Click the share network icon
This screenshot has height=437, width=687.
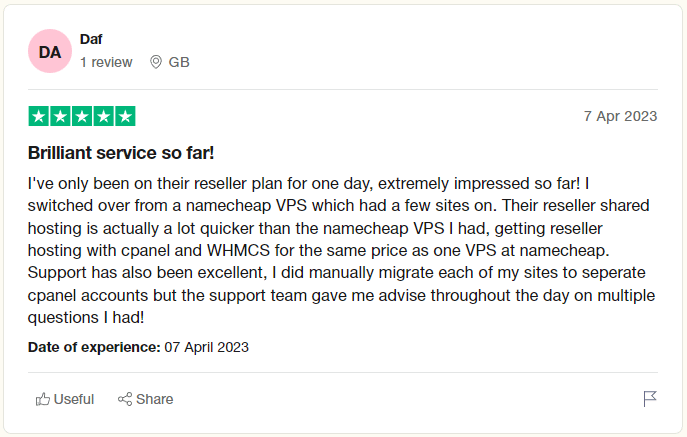point(125,399)
